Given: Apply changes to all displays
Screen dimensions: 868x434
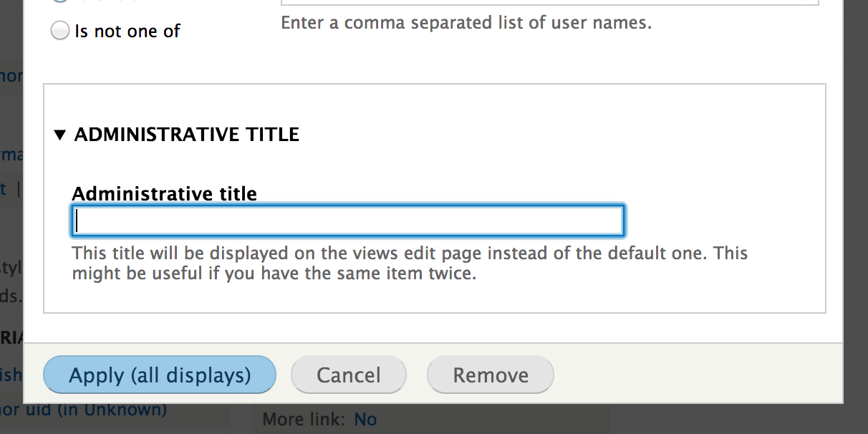Looking at the screenshot, I should [160, 375].
